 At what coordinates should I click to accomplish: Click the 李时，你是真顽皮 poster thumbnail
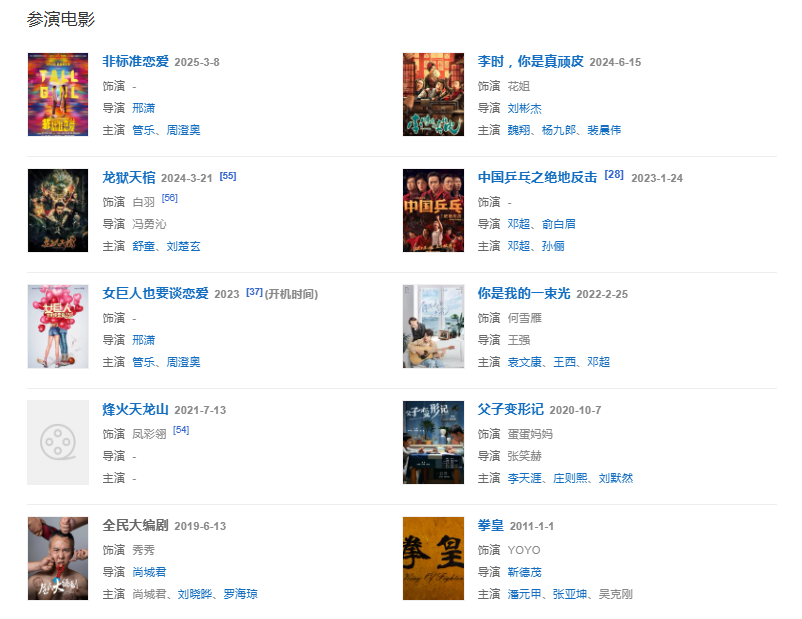click(x=433, y=95)
